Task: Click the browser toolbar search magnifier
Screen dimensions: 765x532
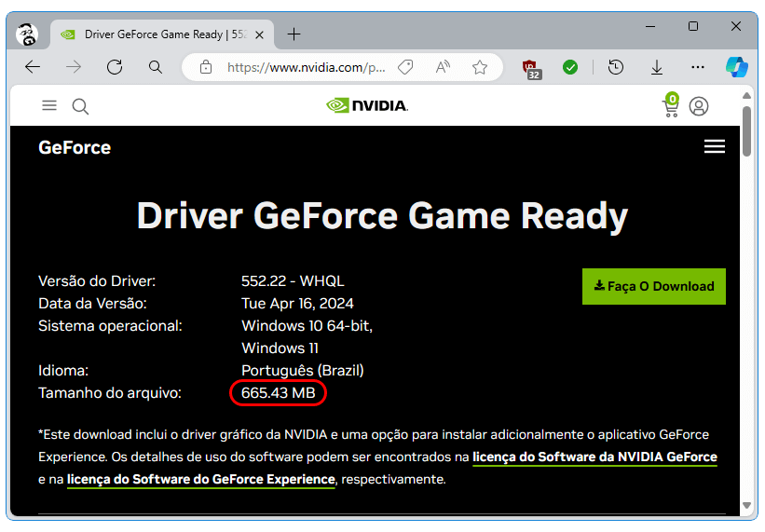Action: [156, 67]
